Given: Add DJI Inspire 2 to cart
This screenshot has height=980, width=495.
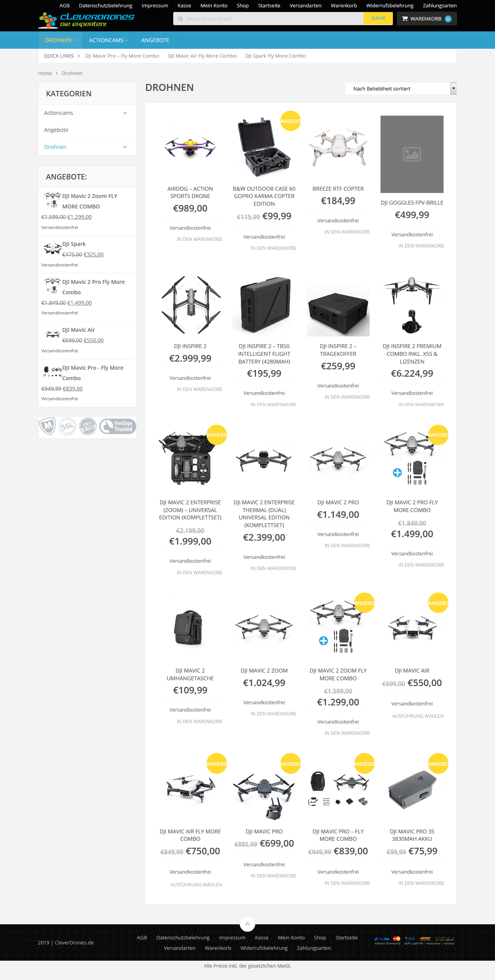Looking at the screenshot, I should (x=199, y=389).
